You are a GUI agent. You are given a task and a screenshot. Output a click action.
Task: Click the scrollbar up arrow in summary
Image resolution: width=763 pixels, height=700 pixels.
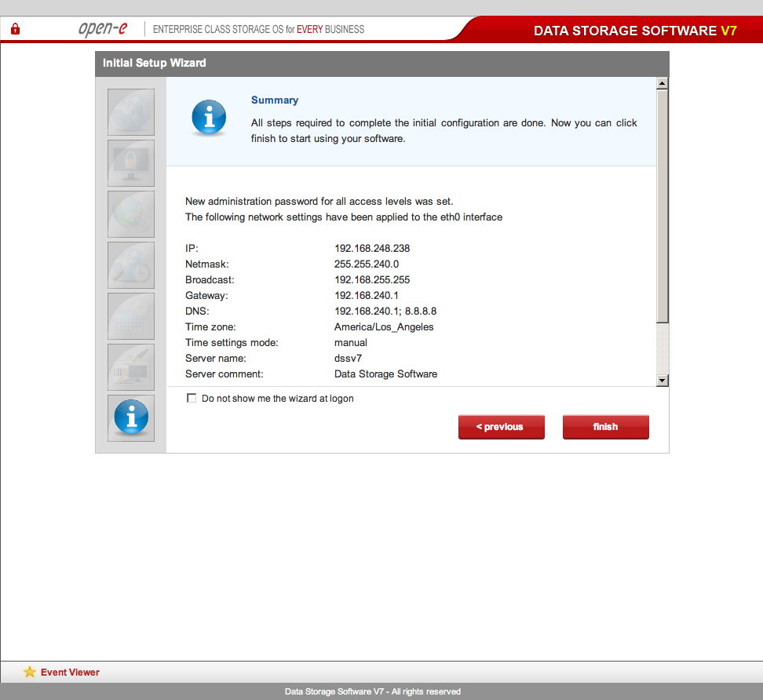tap(662, 83)
